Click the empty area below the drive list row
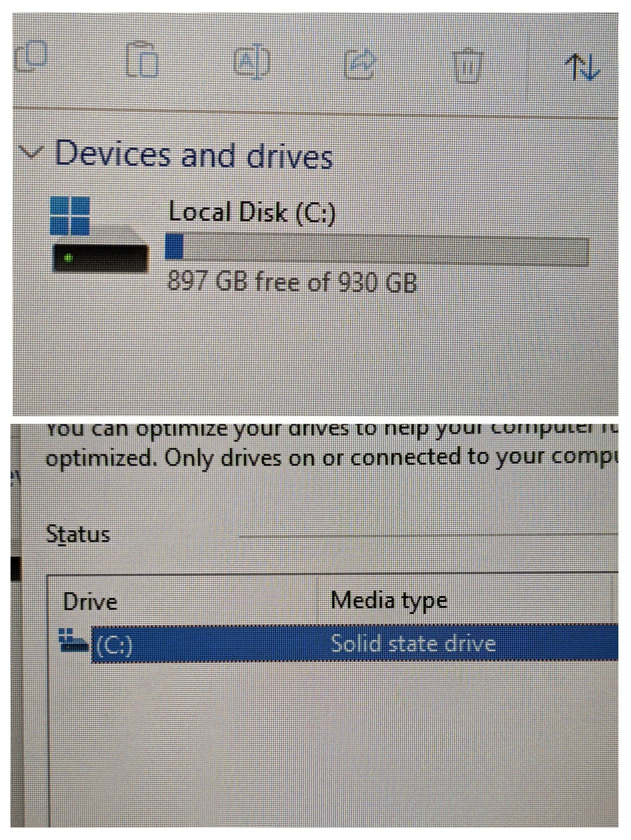The height and width of the screenshot is (840, 631). pos(331,745)
